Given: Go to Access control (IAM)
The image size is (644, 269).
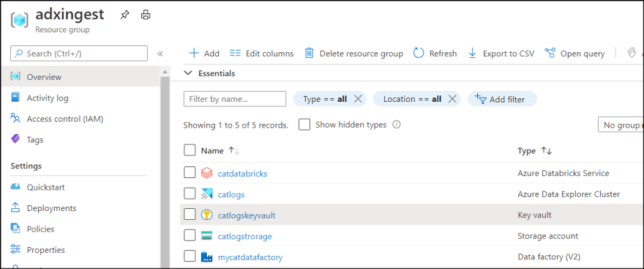Looking at the screenshot, I should [x=65, y=119].
